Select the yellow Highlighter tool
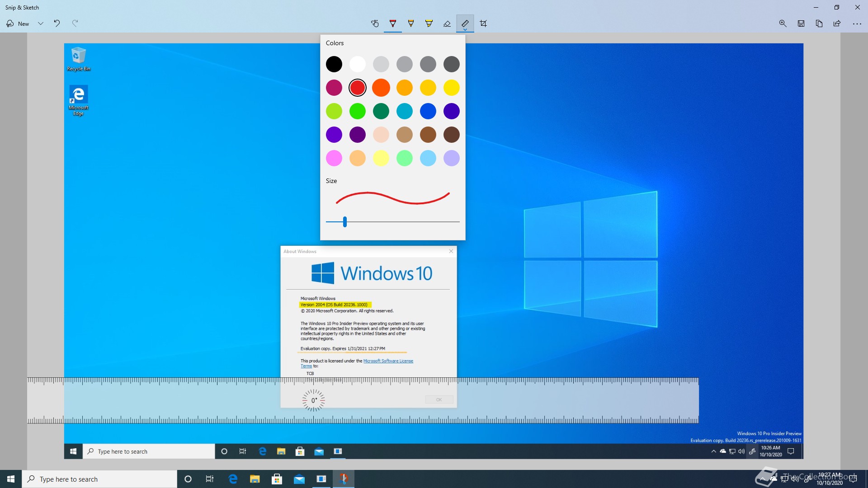This screenshot has width=868, height=488. pos(429,23)
